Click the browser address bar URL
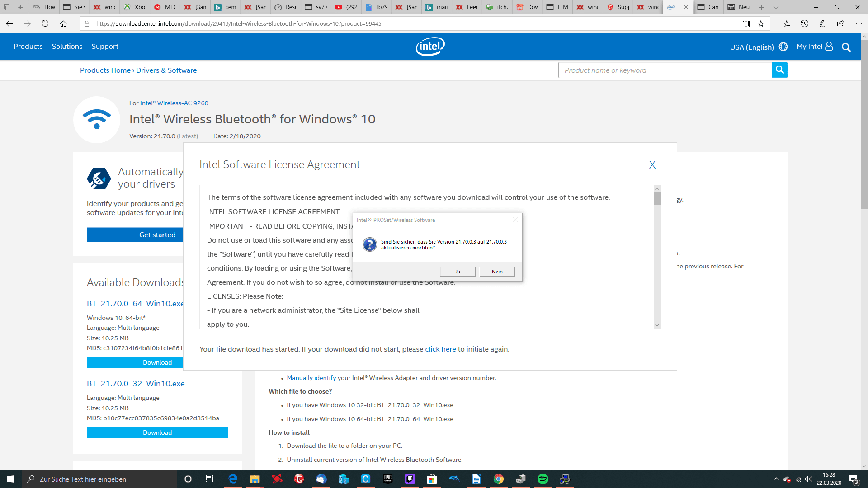Image resolution: width=868 pixels, height=488 pixels. point(239,23)
